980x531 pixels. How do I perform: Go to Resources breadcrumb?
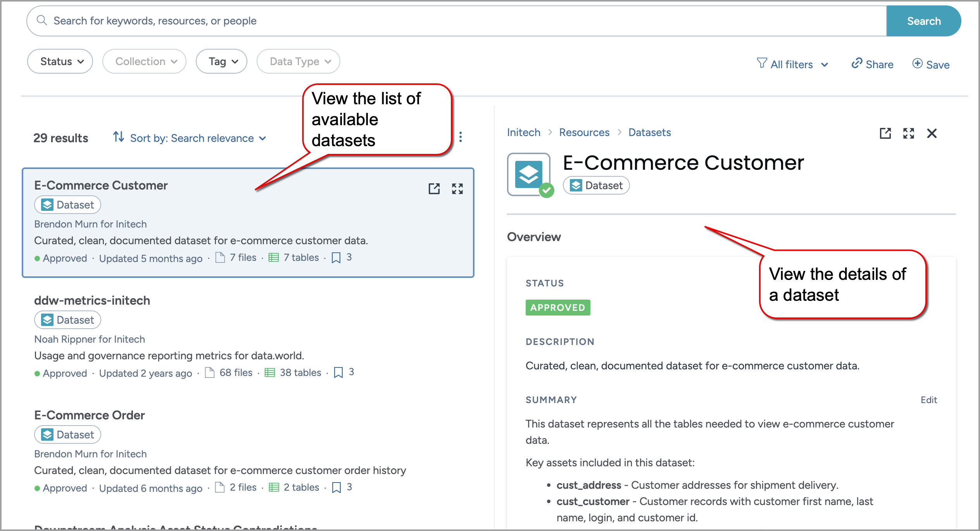click(584, 133)
